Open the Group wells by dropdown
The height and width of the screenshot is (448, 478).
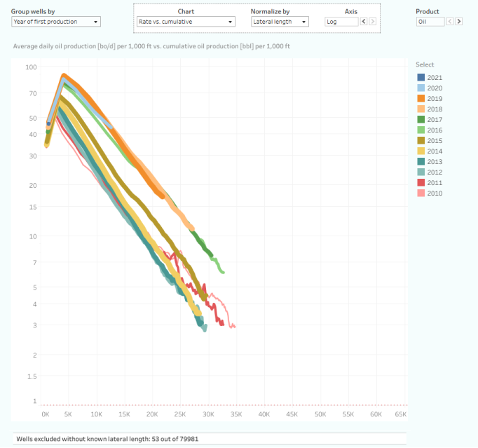tap(56, 22)
